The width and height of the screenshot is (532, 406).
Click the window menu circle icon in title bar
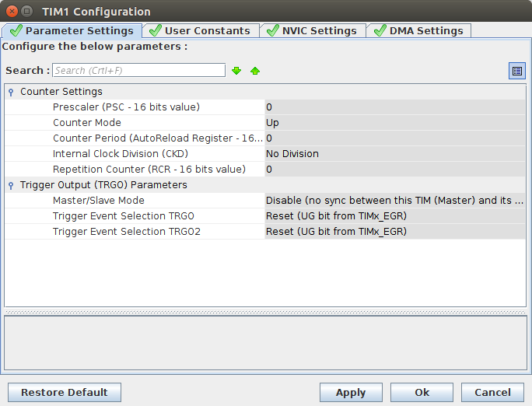tap(27, 12)
